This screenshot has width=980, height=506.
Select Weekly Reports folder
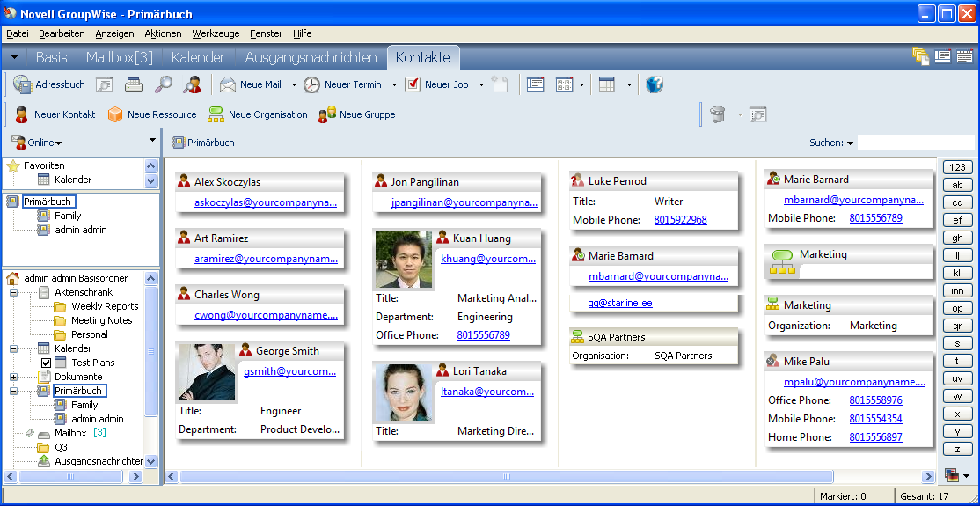coord(105,306)
